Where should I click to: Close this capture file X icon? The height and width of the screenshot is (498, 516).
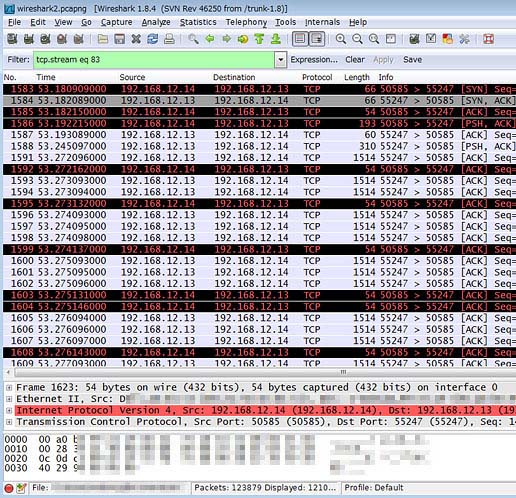tap(136, 39)
